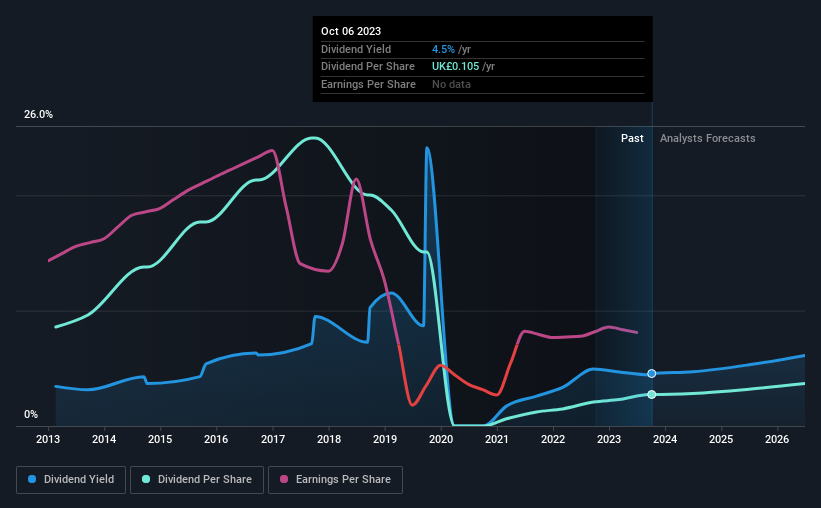Toggle the Dividend Yield legend button
The width and height of the screenshot is (821, 508).
[x=71, y=480]
